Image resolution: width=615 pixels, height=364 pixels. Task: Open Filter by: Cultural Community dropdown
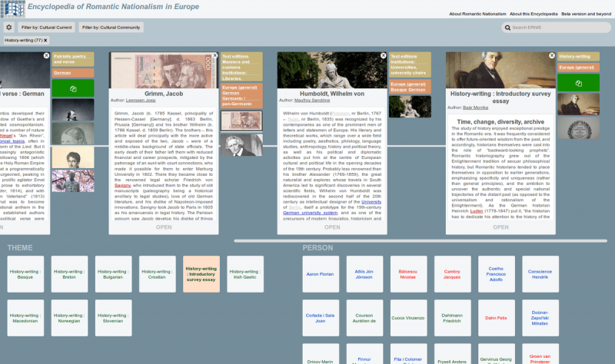[111, 28]
